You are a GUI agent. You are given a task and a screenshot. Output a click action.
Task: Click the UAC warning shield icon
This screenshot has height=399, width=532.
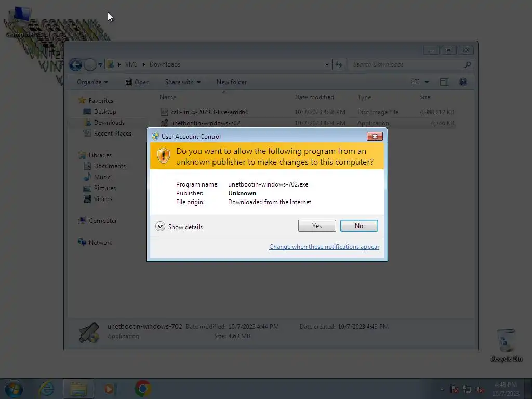point(164,156)
